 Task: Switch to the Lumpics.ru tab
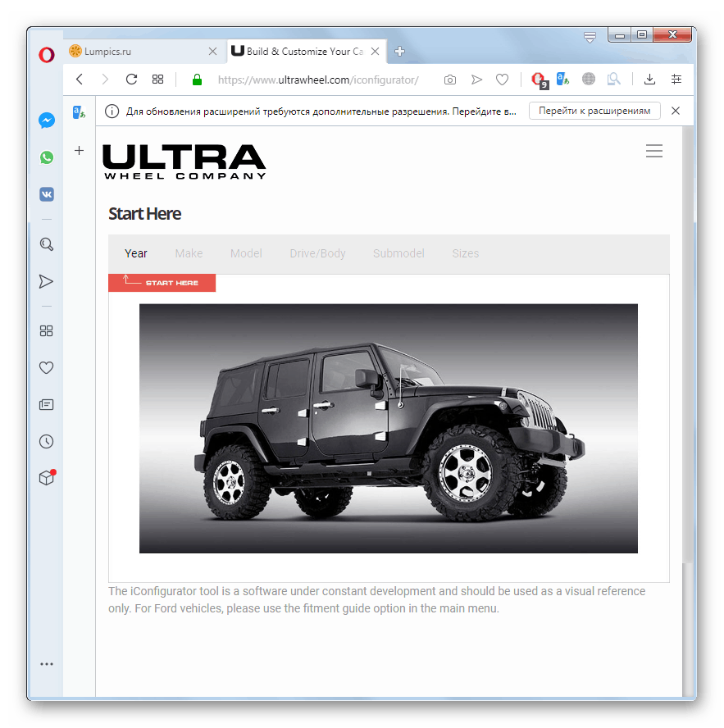pos(139,51)
